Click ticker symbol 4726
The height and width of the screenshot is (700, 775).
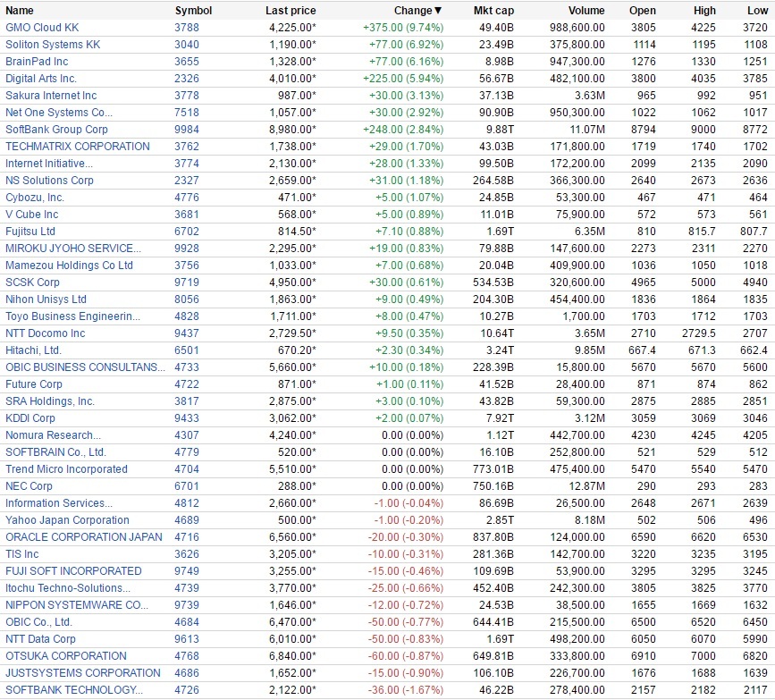(x=187, y=689)
